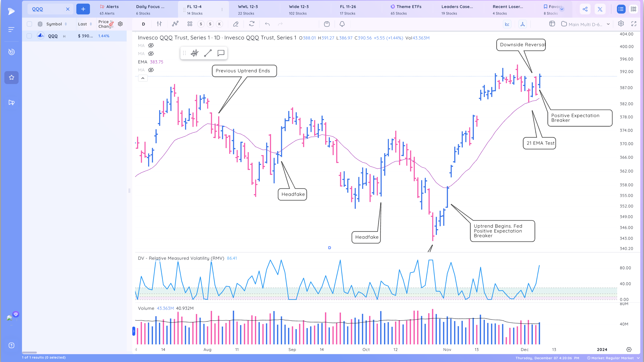
Task: Select the comment callout drawing tool
Action: (x=221, y=53)
